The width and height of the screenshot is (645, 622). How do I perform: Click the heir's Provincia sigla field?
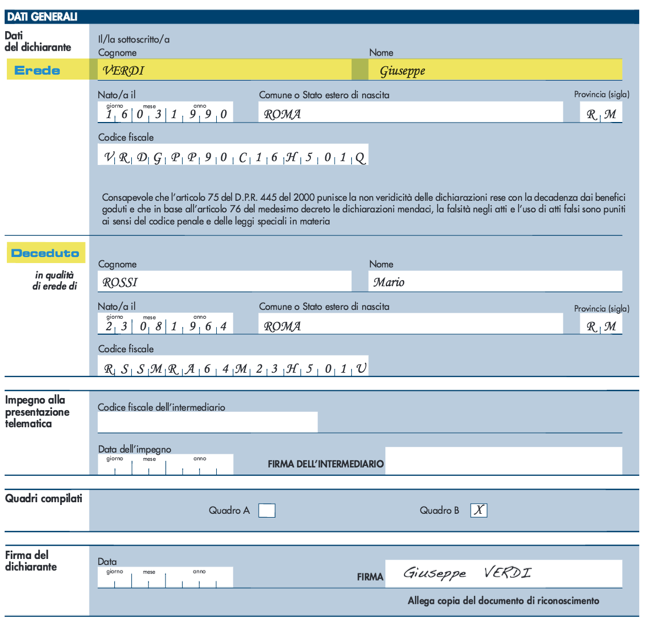click(602, 113)
